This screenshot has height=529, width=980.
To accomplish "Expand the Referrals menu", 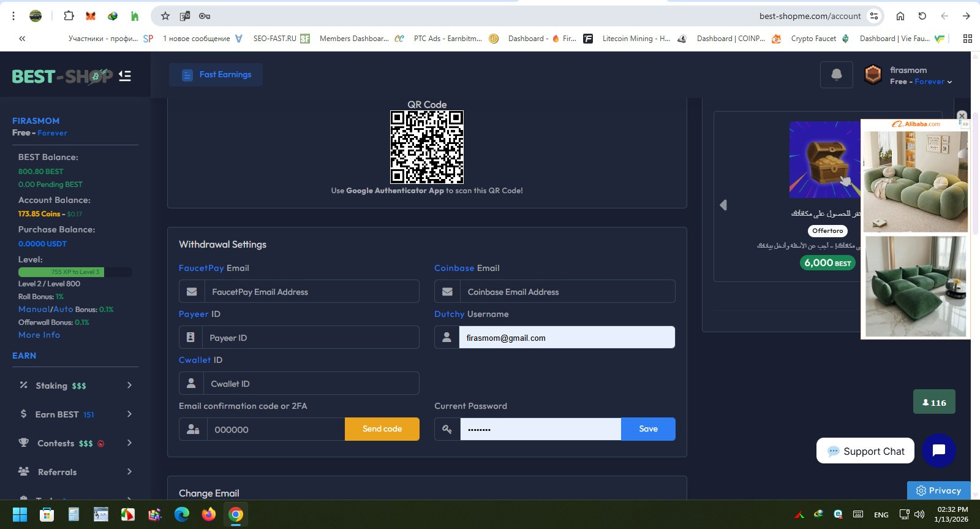I will coord(75,471).
